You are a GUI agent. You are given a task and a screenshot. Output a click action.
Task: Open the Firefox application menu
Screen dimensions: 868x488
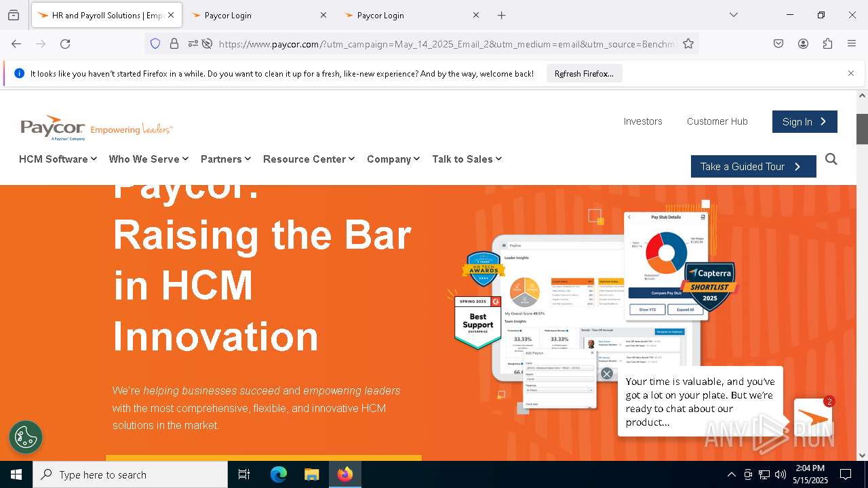[x=852, y=43]
